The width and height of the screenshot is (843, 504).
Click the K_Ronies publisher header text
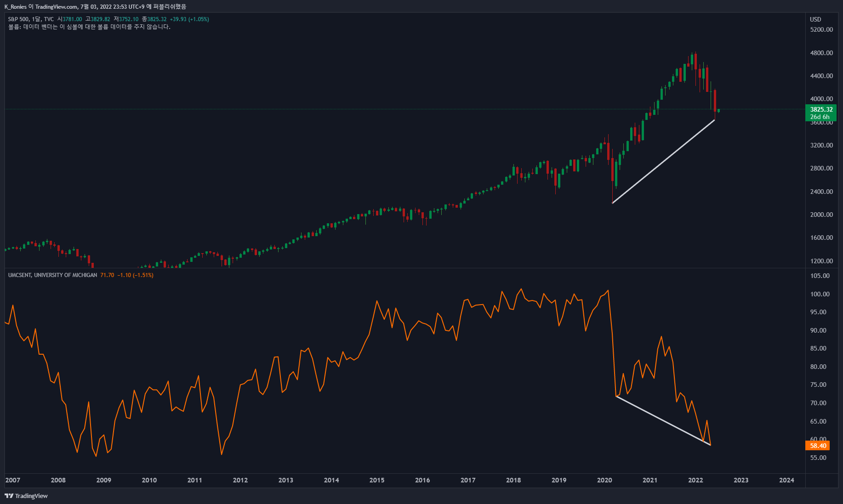(x=95, y=6)
